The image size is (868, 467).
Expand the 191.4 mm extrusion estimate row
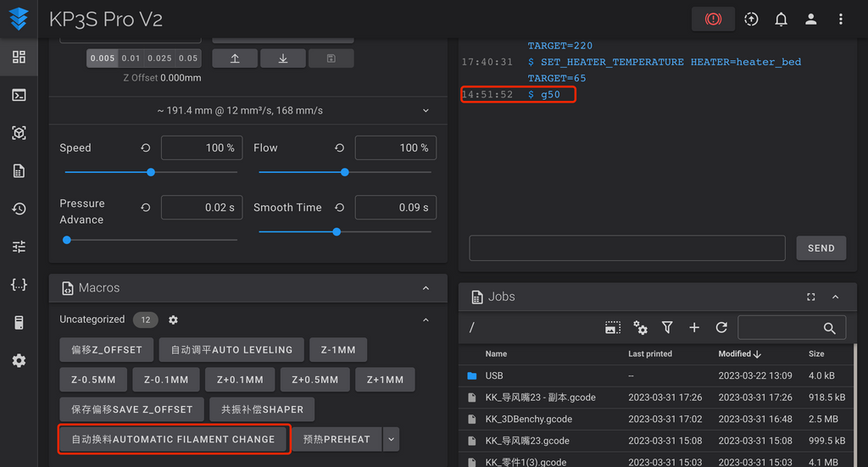click(x=426, y=110)
